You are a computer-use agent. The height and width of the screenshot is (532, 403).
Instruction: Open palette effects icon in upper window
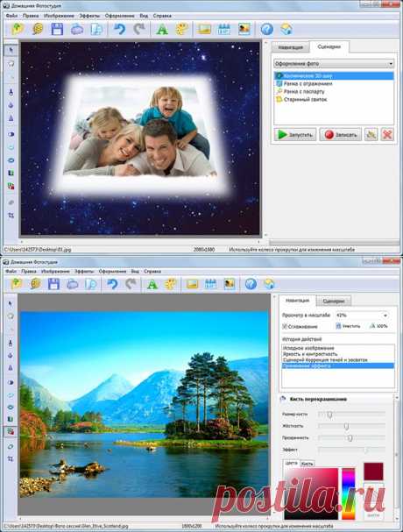click(x=182, y=29)
